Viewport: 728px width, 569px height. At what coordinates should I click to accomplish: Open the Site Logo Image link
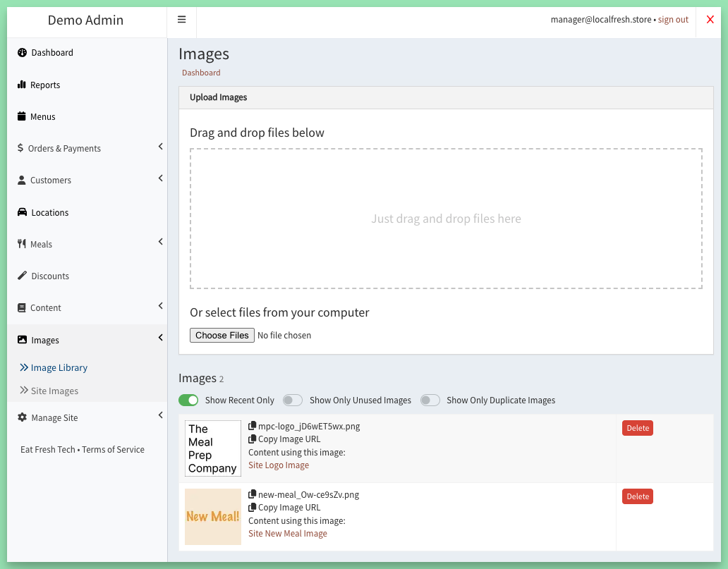point(279,465)
